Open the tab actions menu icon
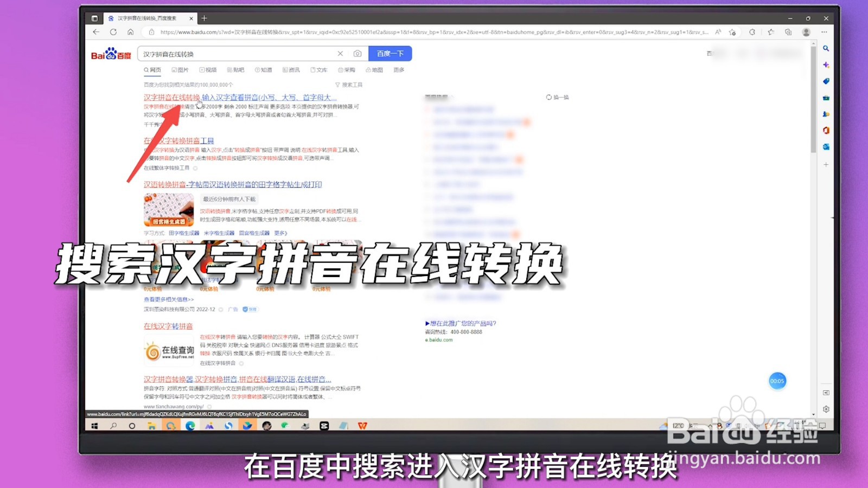 (x=94, y=18)
